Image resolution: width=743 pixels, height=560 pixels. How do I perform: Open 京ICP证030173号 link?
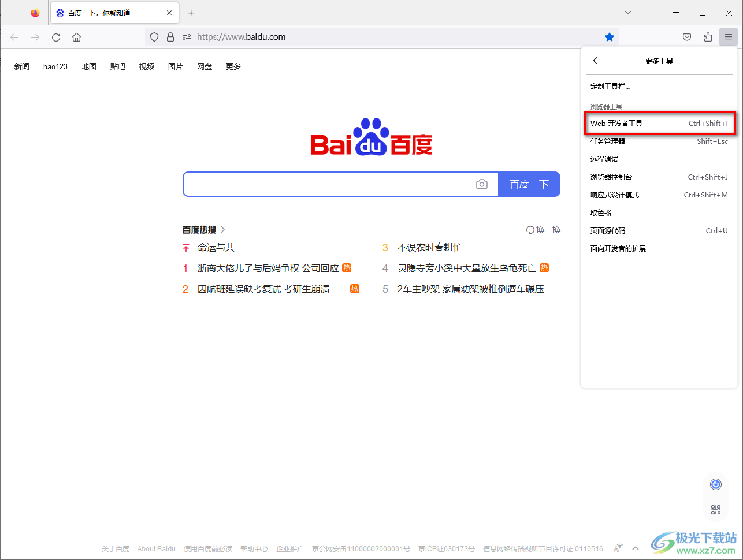pyautogui.click(x=447, y=549)
